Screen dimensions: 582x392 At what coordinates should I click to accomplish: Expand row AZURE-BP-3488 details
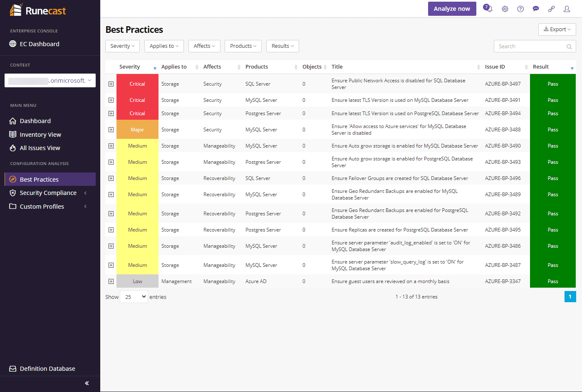coord(111,130)
